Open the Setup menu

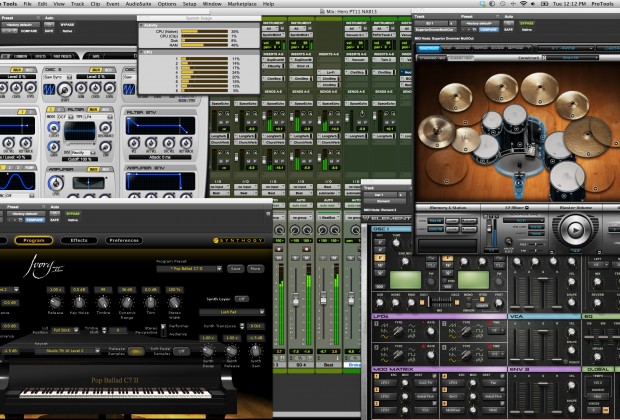point(189,4)
